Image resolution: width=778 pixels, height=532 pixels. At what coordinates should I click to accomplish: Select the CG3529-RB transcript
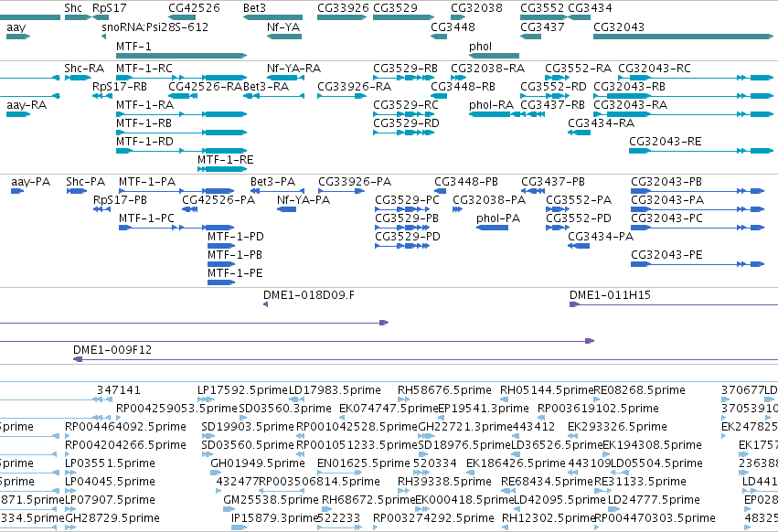click(404, 78)
